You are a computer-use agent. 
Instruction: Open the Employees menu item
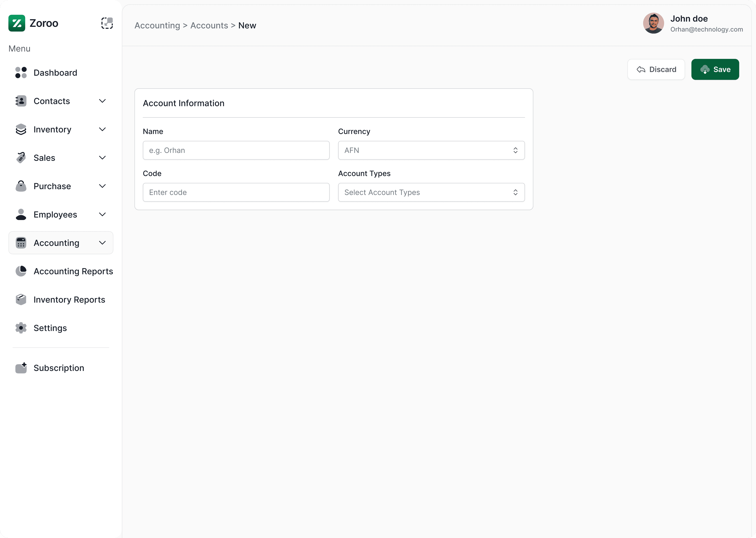pyautogui.click(x=55, y=215)
